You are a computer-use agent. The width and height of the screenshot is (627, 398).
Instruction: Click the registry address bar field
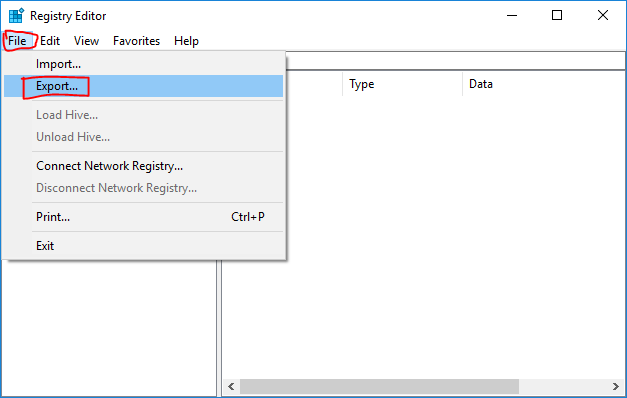click(455, 61)
